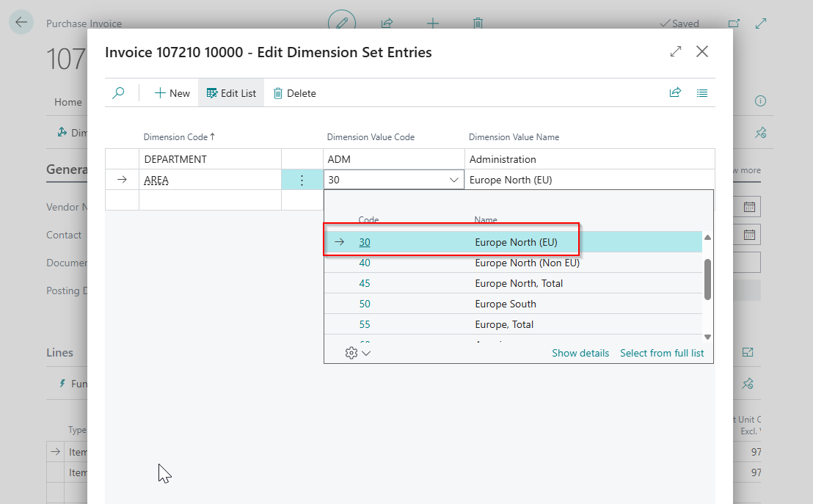Choose code 50 in lookup list

(x=365, y=304)
